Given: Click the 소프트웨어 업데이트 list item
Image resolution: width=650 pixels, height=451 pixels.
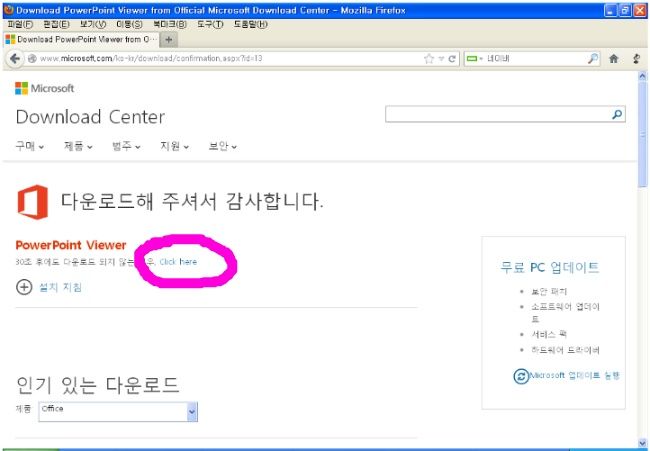Looking at the screenshot, I should coord(565,313).
